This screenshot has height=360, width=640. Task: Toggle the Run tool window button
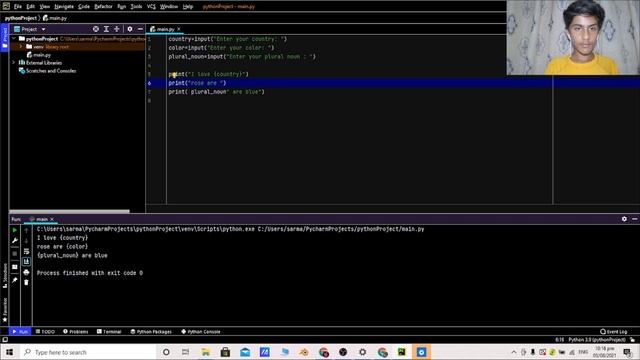pos(20,332)
